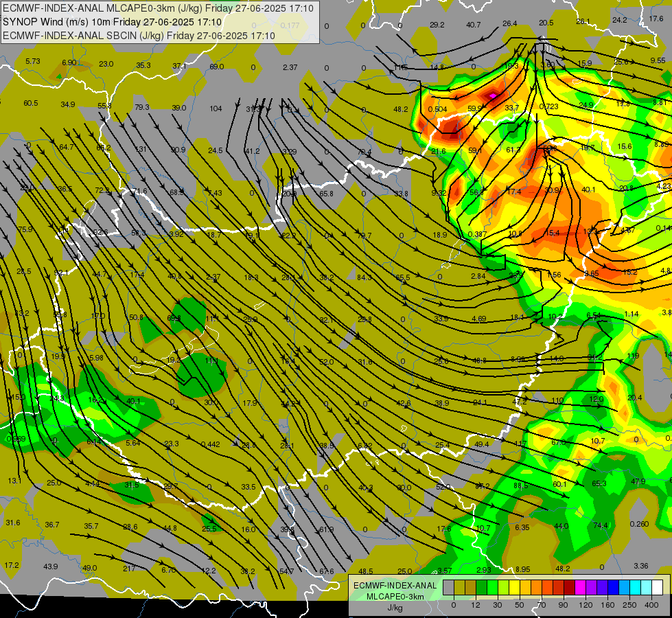This screenshot has height=618, width=672.
Task: Click the legend tick label 400
Action: coord(651,605)
